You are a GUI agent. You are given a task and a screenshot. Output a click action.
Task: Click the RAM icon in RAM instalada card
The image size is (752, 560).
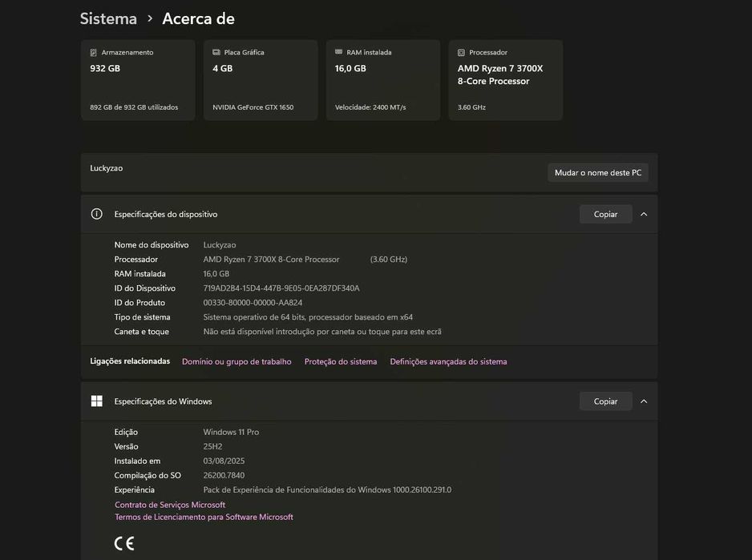click(x=338, y=52)
